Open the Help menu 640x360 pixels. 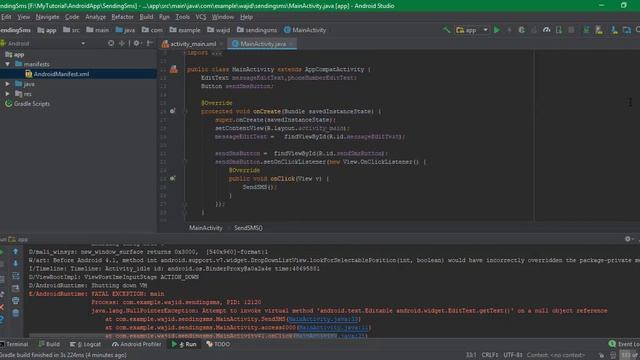246,17
